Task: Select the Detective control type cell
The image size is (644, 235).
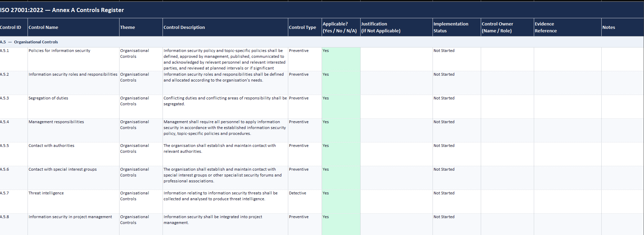Action: 305,202
